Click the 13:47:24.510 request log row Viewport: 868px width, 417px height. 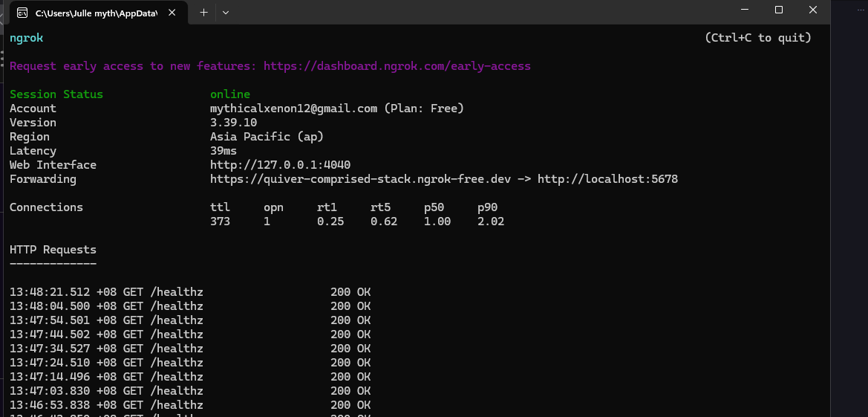[190, 363]
